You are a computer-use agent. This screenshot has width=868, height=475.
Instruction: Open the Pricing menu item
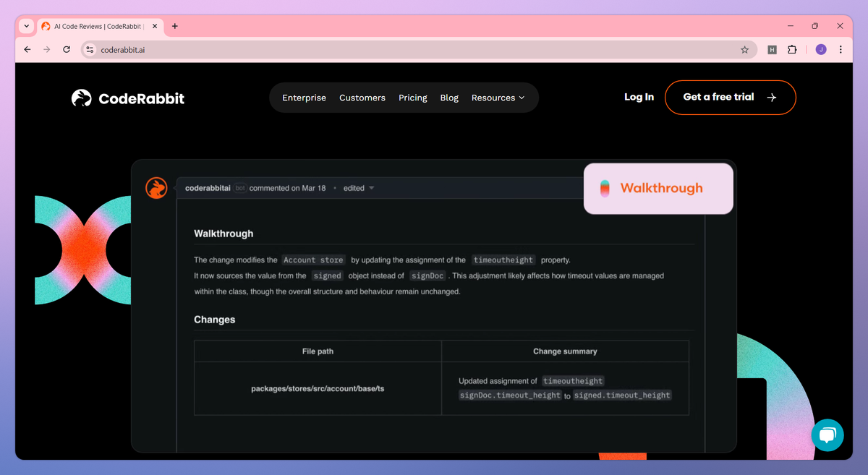click(x=413, y=98)
